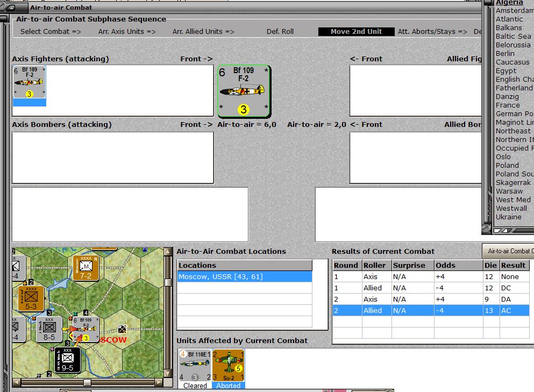Select the round 2 Axis DA row
The height and width of the screenshot is (392, 534).
(x=431, y=299)
